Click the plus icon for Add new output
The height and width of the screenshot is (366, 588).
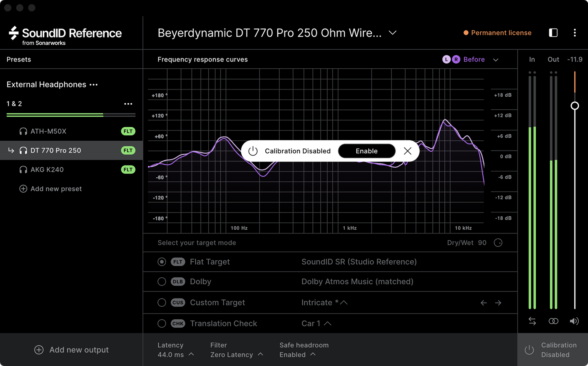(x=39, y=350)
